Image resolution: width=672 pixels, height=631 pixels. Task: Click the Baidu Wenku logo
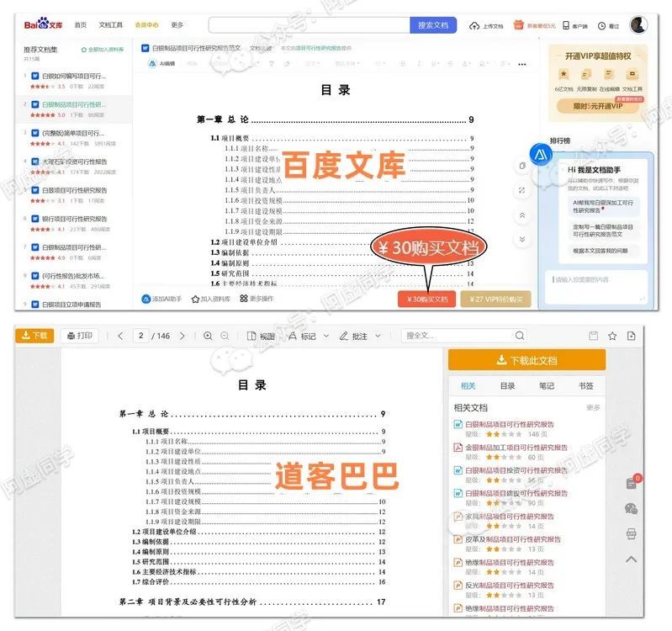(x=43, y=24)
